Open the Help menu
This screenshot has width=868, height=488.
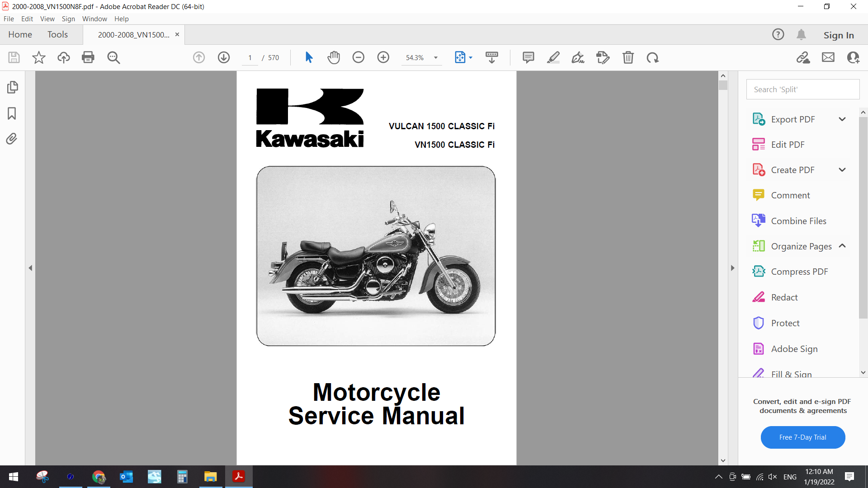pos(122,19)
